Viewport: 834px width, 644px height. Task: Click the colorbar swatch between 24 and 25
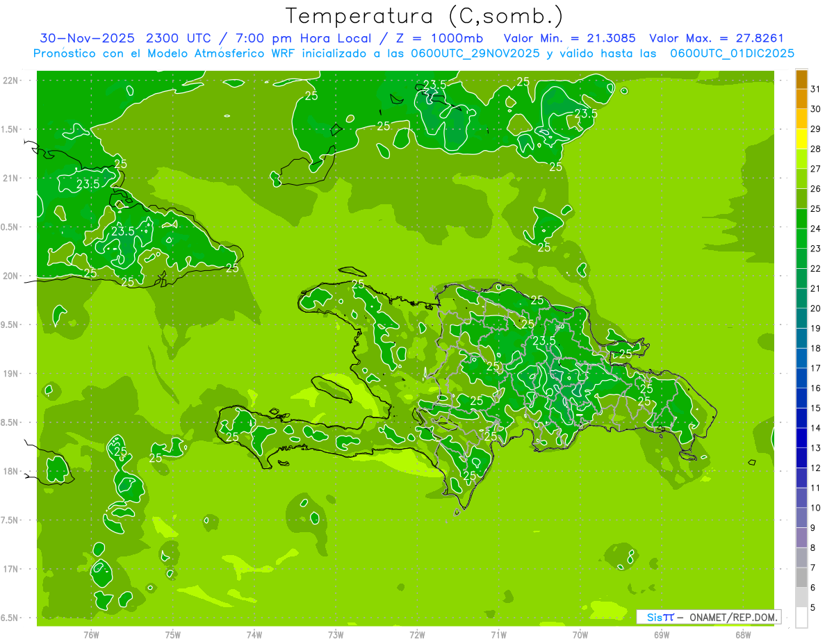(801, 219)
